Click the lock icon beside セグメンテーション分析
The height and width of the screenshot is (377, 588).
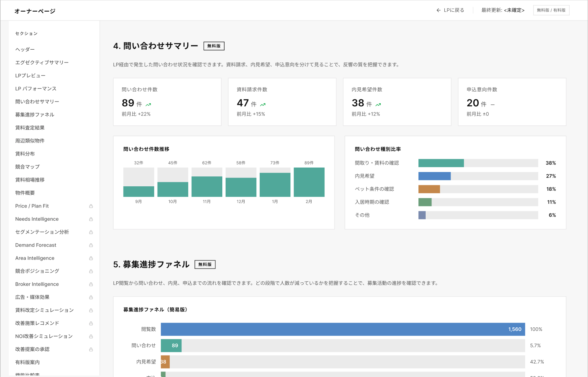point(91,232)
